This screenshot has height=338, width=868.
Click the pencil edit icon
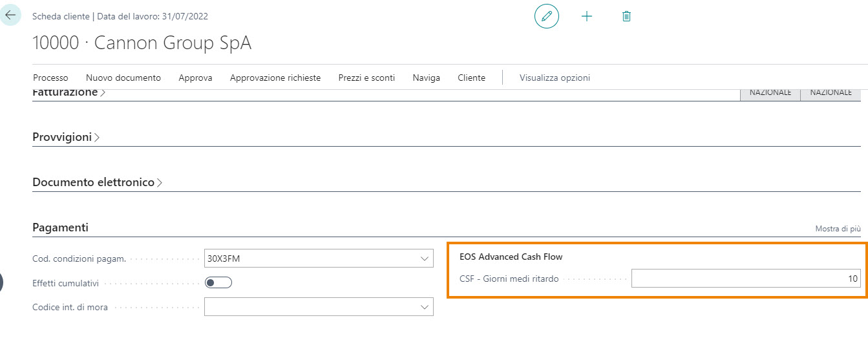547,16
